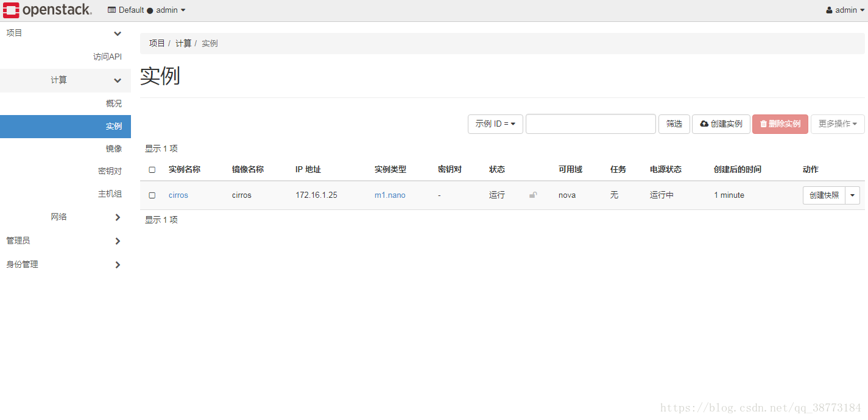Open the m1.nano instance type link
Viewport: 868px width, 420px height.
[x=390, y=195]
